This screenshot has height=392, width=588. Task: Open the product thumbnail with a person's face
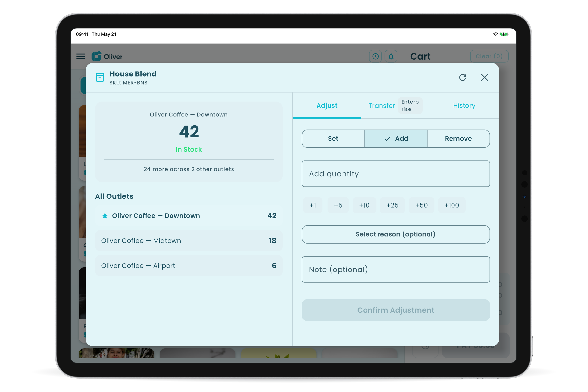[117, 353]
